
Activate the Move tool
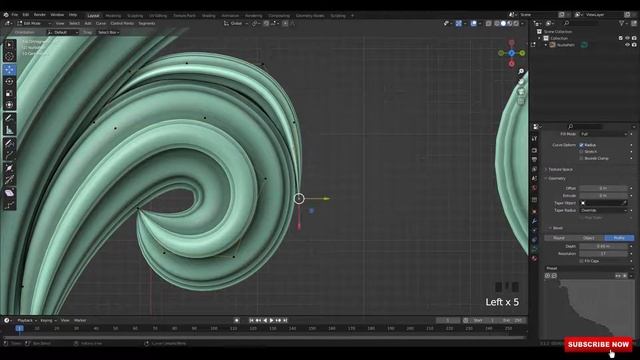[x=9, y=69]
